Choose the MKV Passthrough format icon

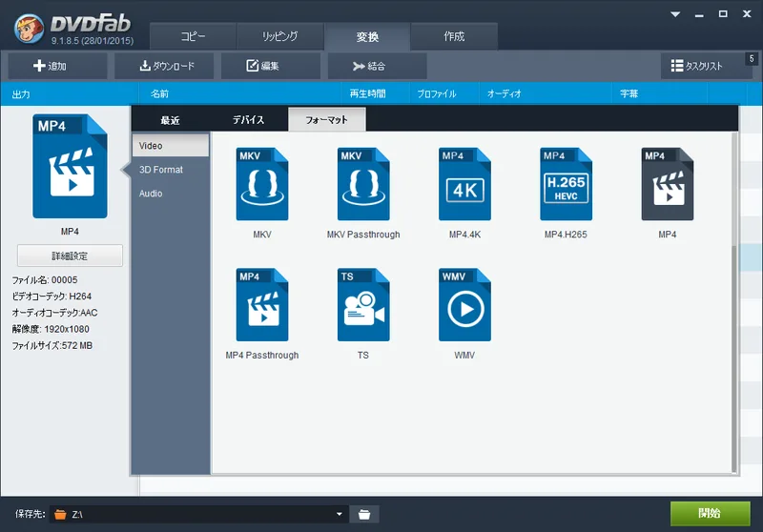tap(363, 185)
